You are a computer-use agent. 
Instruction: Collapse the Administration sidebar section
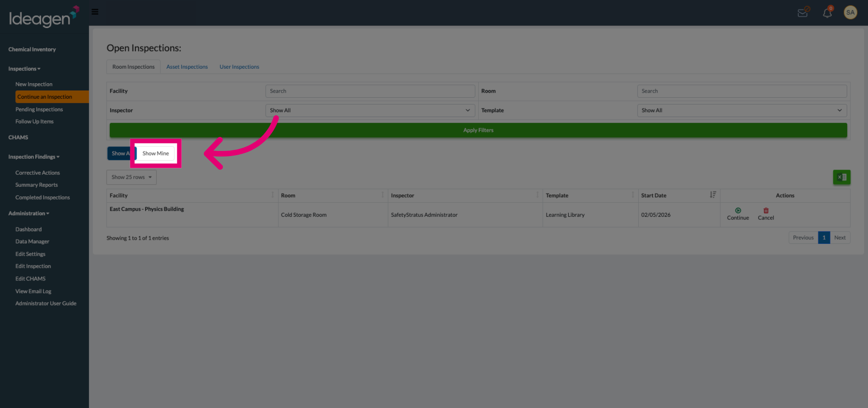(x=28, y=213)
